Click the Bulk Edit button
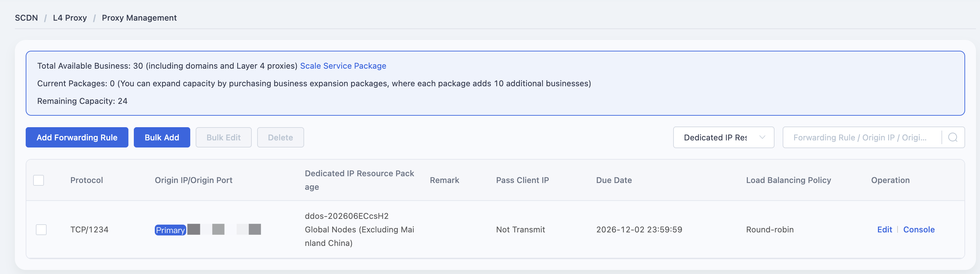This screenshot has width=980, height=274. click(223, 137)
